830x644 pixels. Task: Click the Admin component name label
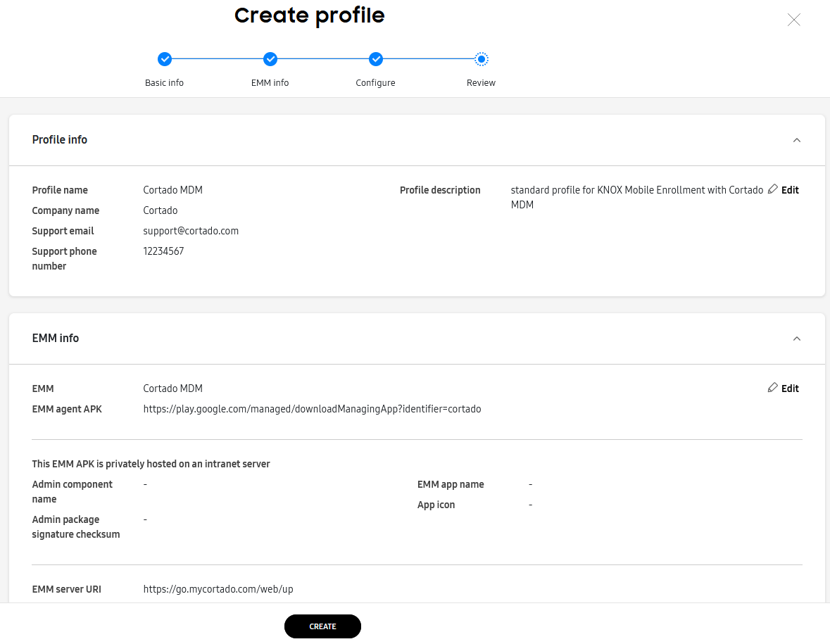pyautogui.click(x=72, y=491)
